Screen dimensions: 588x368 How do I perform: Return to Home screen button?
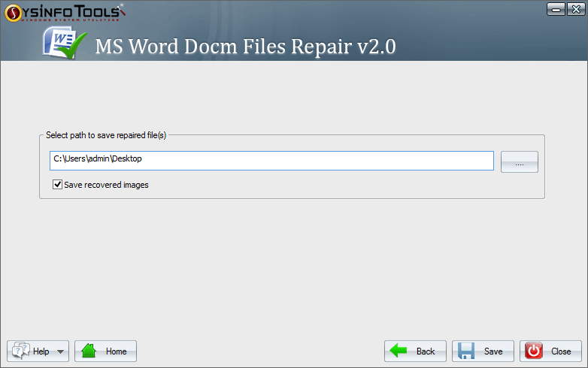(x=105, y=351)
